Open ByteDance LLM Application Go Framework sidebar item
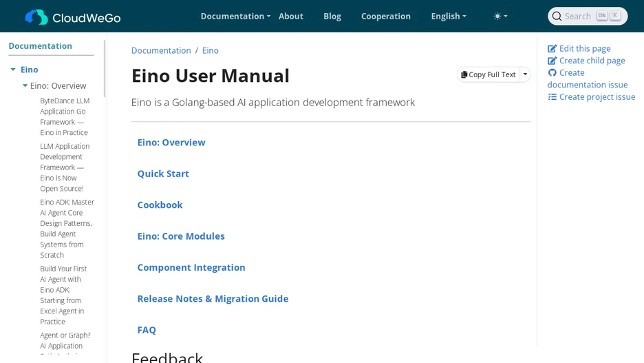644x363 pixels. point(65,116)
